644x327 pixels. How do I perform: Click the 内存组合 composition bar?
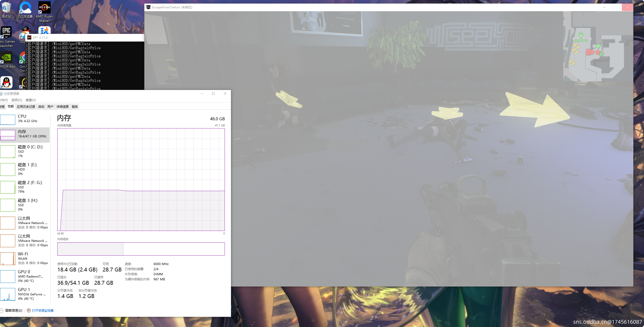141,249
